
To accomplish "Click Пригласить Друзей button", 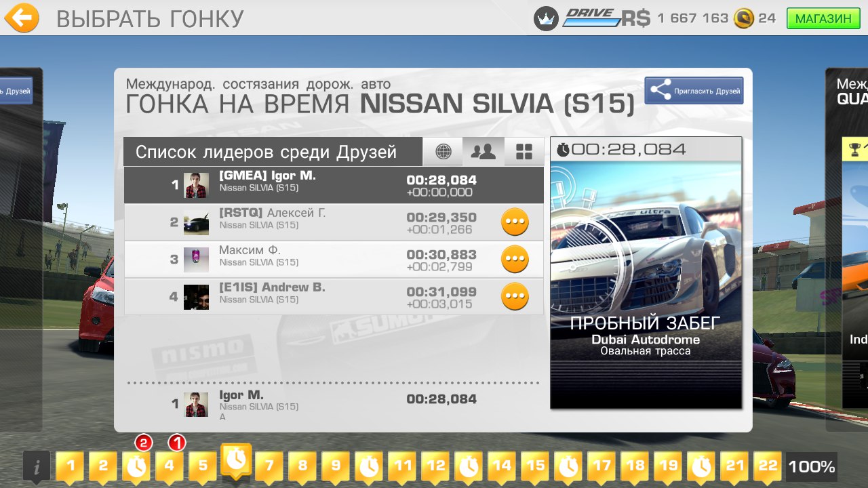I will (x=694, y=90).
